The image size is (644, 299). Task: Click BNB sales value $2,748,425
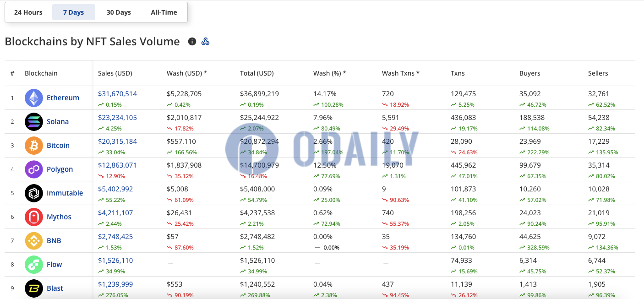tap(115, 237)
